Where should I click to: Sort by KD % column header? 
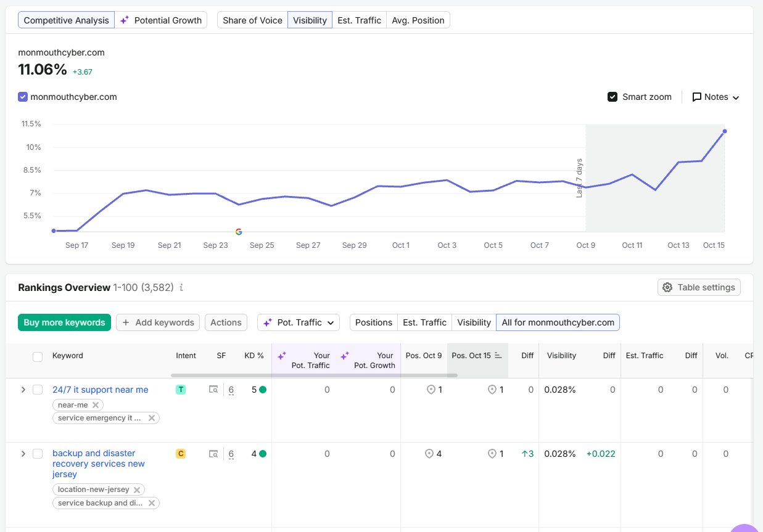[254, 356]
